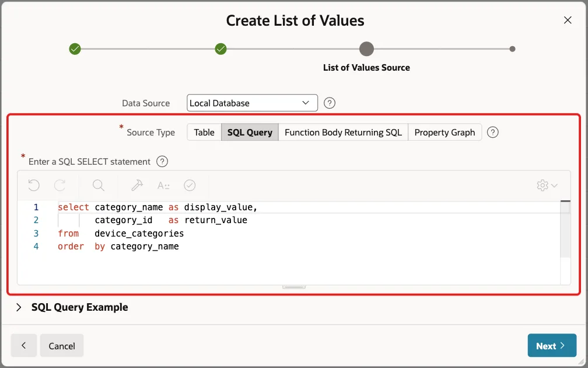Click the Cancel button
The width and height of the screenshot is (588, 368).
[62, 345]
